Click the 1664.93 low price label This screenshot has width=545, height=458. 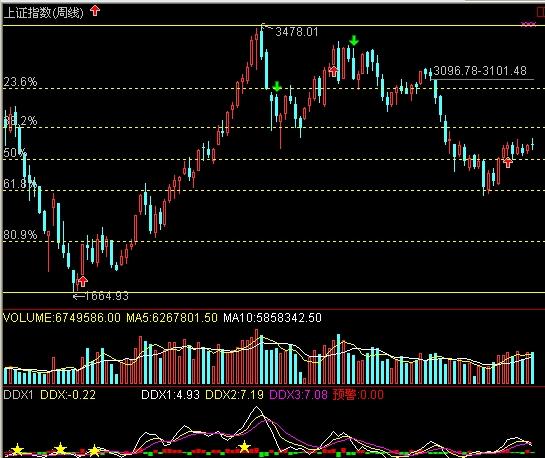point(106,296)
